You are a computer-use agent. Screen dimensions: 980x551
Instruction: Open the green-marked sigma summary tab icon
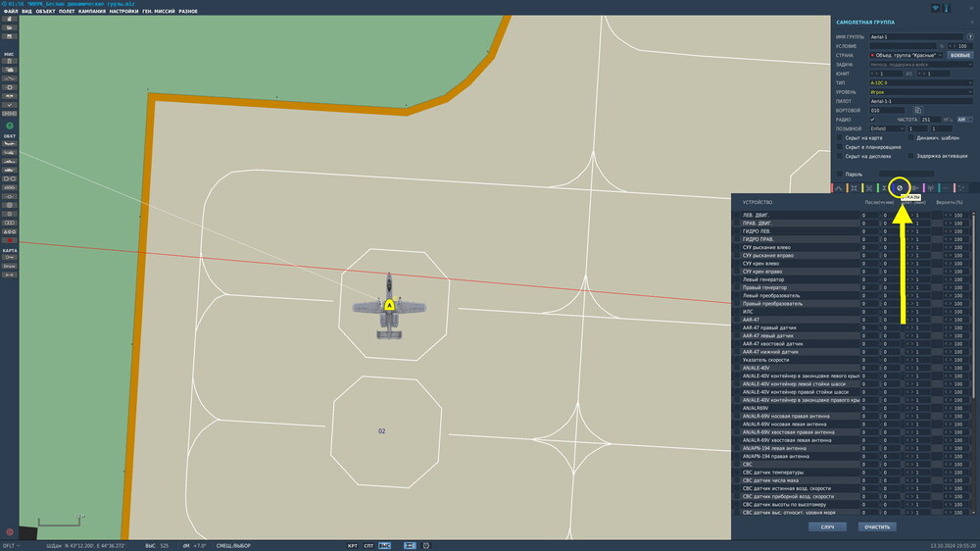(884, 188)
